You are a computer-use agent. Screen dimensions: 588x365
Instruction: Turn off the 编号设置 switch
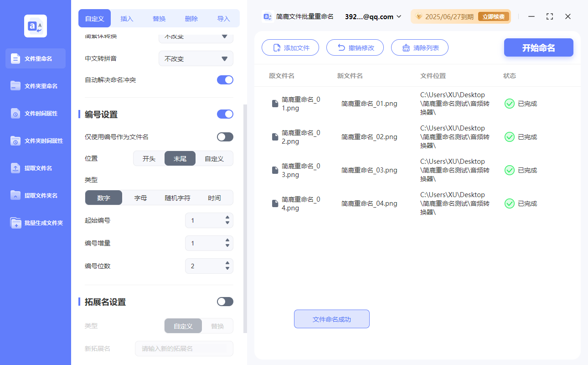[x=225, y=114]
